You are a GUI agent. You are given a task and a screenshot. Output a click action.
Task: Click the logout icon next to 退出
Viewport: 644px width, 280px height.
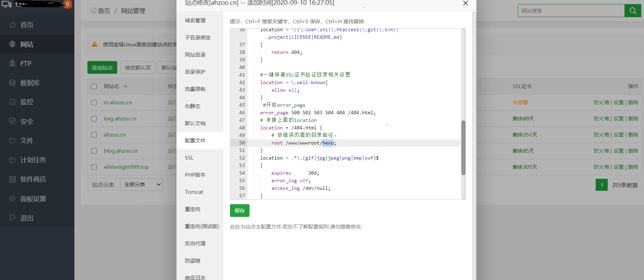12,218
